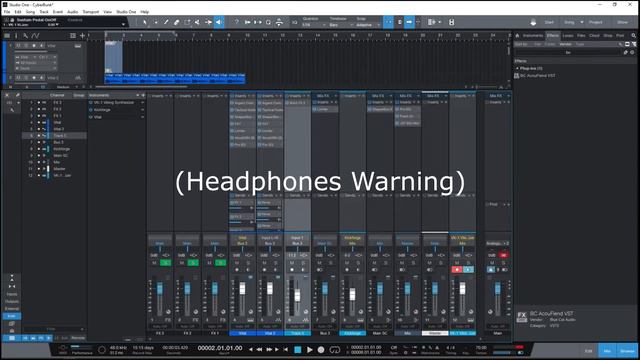Click the Rewind transport button
This screenshot has width=640, height=360.
(x=259, y=350)
